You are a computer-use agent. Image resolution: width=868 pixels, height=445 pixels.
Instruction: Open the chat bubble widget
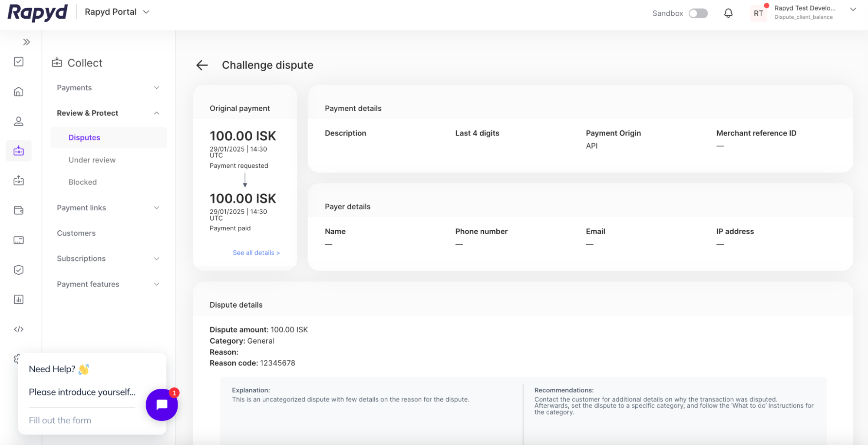162,405
